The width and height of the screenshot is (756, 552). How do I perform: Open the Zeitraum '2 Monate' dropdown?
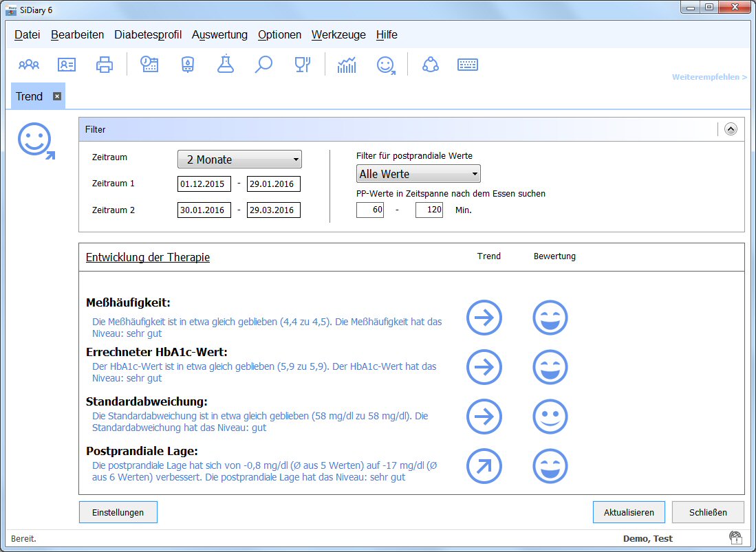239,159
